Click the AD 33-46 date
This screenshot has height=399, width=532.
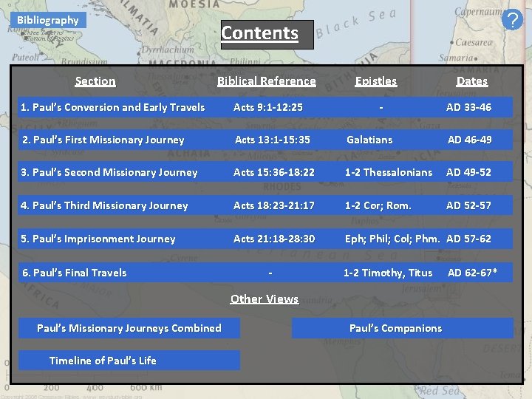(x=469, y=107)
